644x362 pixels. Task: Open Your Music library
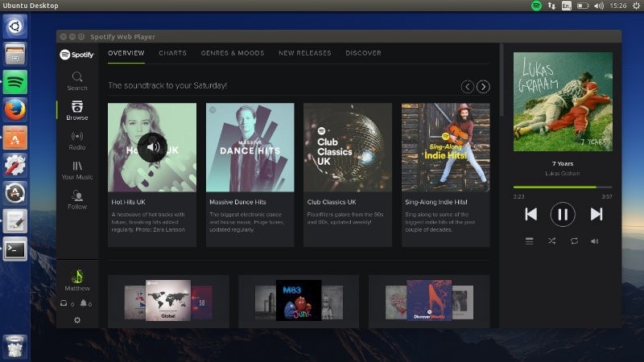click(x=77, y=171)
